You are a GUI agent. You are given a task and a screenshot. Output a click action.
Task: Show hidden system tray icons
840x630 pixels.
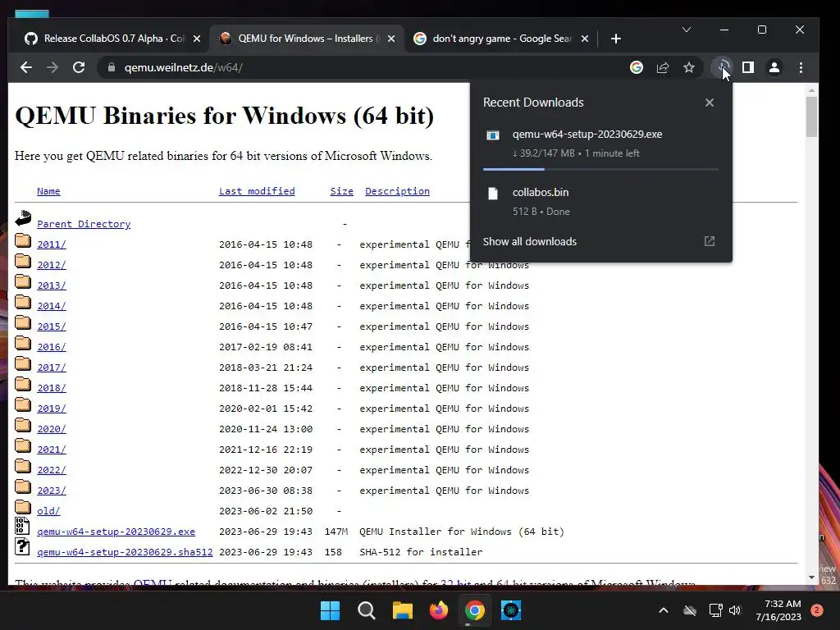tap(663, 610)
